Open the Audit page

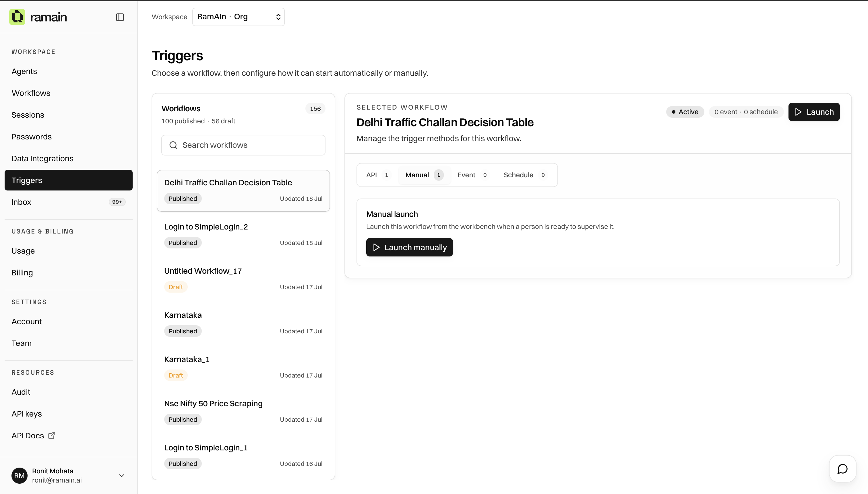coord(68,392)
